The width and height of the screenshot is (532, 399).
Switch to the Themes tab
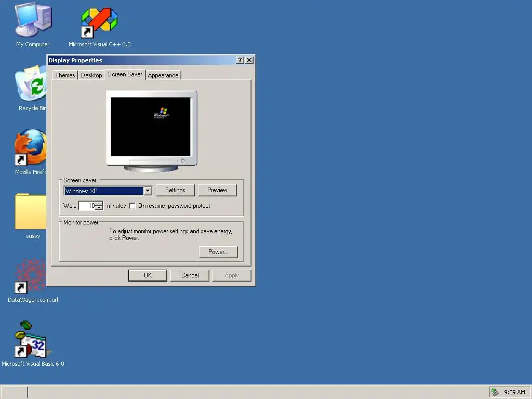[65, 75]
